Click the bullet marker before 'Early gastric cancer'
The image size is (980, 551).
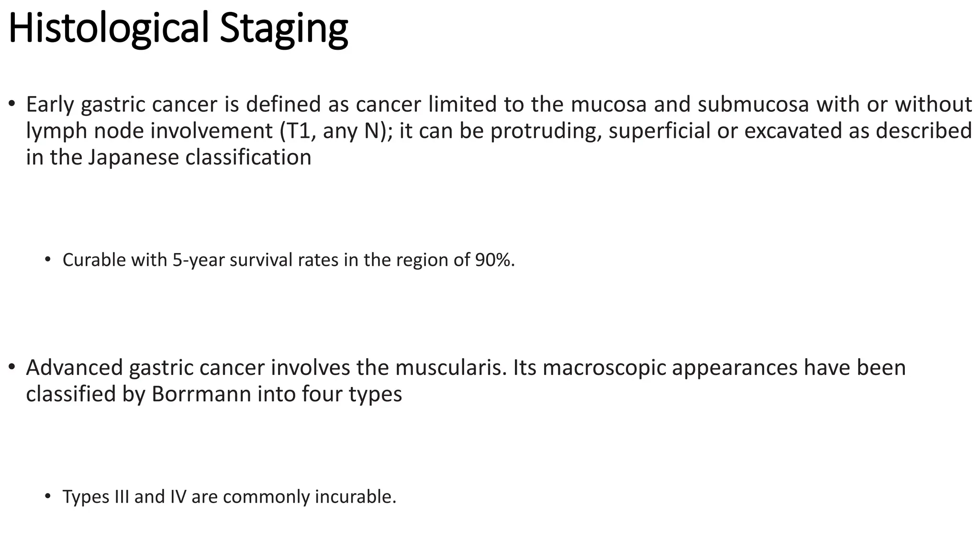tap(12, 103)
